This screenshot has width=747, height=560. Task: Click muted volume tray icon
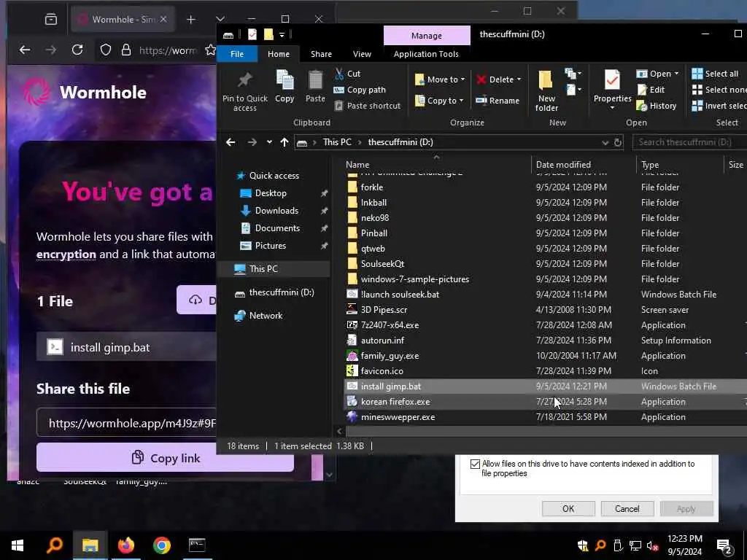pyautogui.click(x=652, y=545)
